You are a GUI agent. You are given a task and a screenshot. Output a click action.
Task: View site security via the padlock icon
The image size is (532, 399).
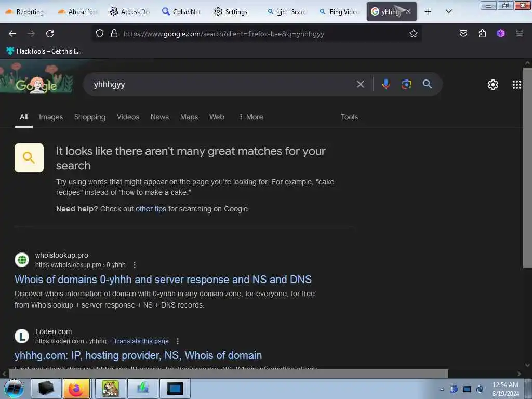114,33
